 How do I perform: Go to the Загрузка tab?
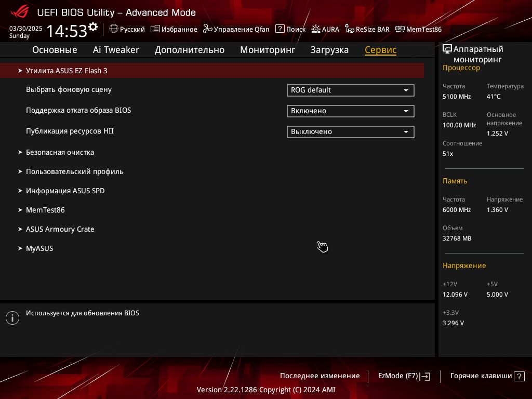(329, 50)
